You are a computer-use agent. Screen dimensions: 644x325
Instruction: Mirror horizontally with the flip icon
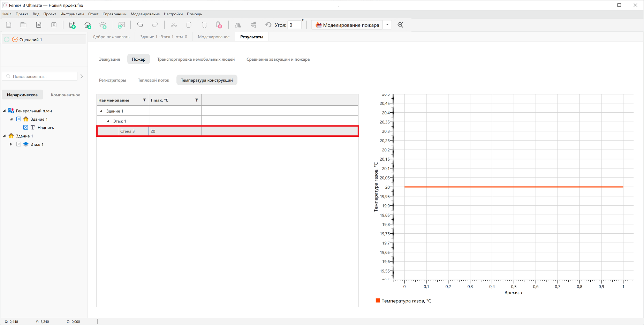(238, 25)
